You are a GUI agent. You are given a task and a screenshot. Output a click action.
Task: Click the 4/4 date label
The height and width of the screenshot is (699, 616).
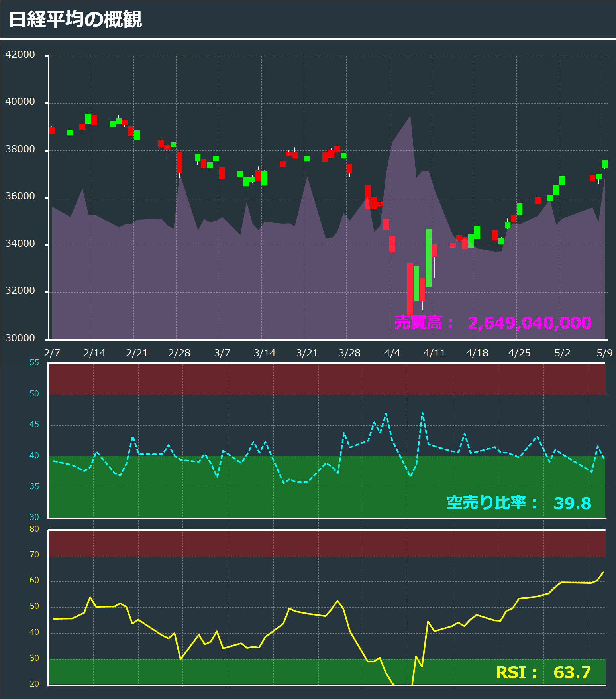(x=392, y=353)
